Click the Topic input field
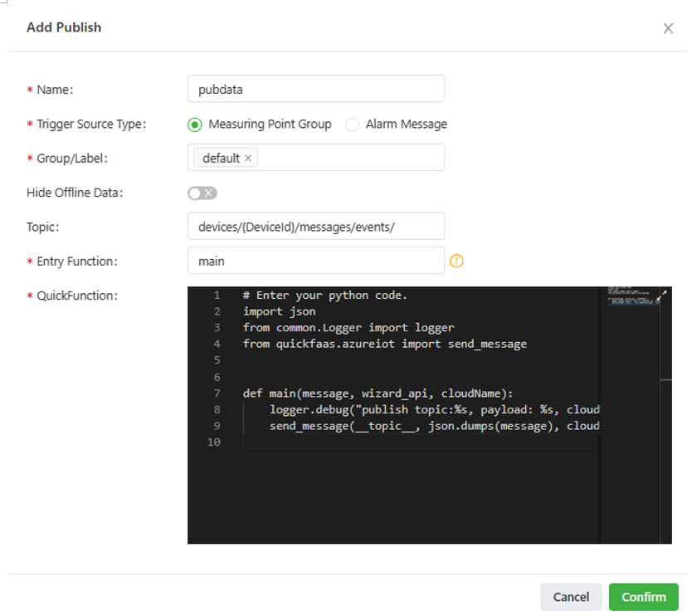Screen dimensions: 687x616 click(316, 227)
